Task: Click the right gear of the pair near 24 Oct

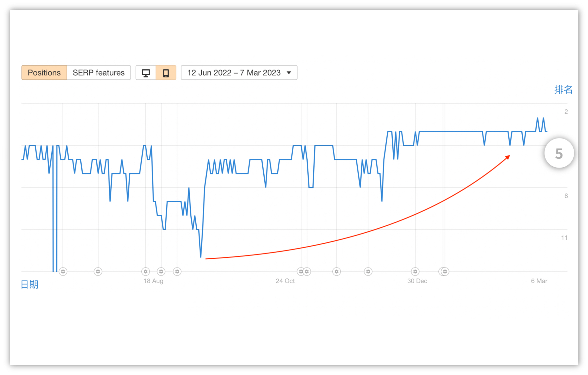Action: (307, 271)
